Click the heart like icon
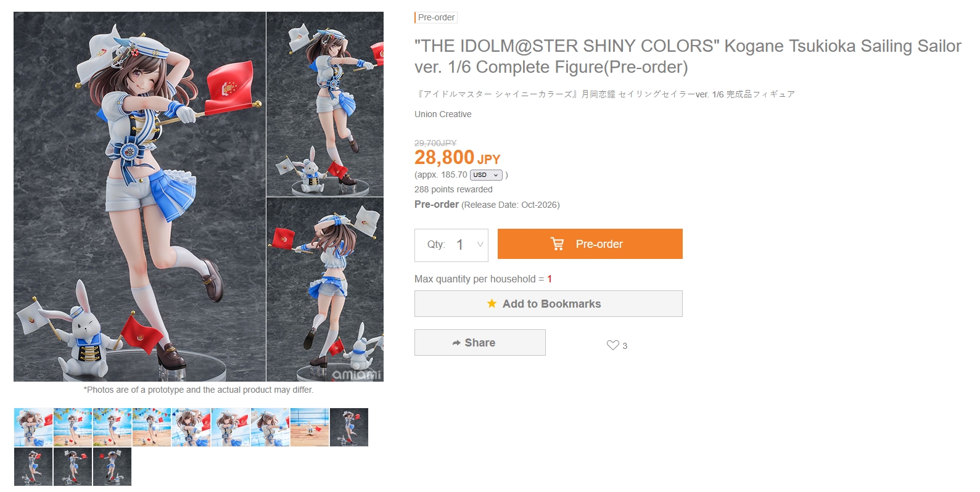This screenshot has width=980, height=492. (x=612, y=345)
